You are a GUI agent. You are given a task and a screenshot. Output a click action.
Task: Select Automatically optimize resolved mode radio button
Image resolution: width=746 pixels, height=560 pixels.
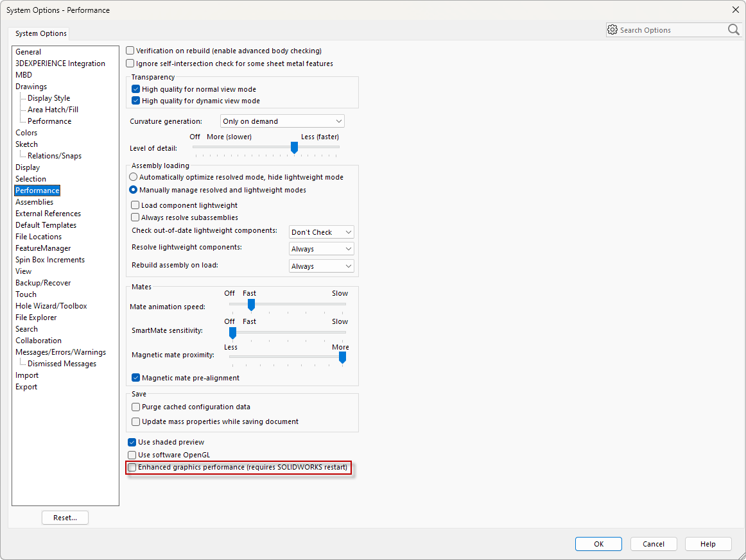(133, 176)
